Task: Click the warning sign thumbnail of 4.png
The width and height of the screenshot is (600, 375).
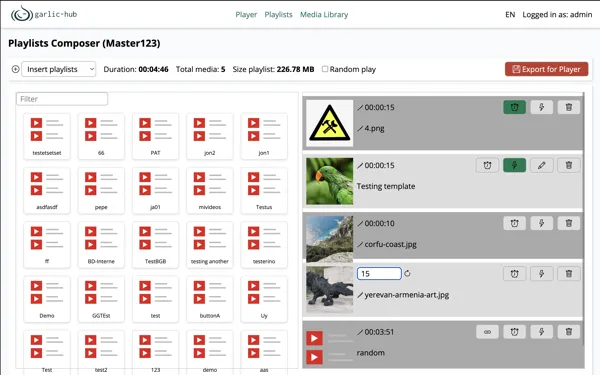Action: tap(329, 123)
